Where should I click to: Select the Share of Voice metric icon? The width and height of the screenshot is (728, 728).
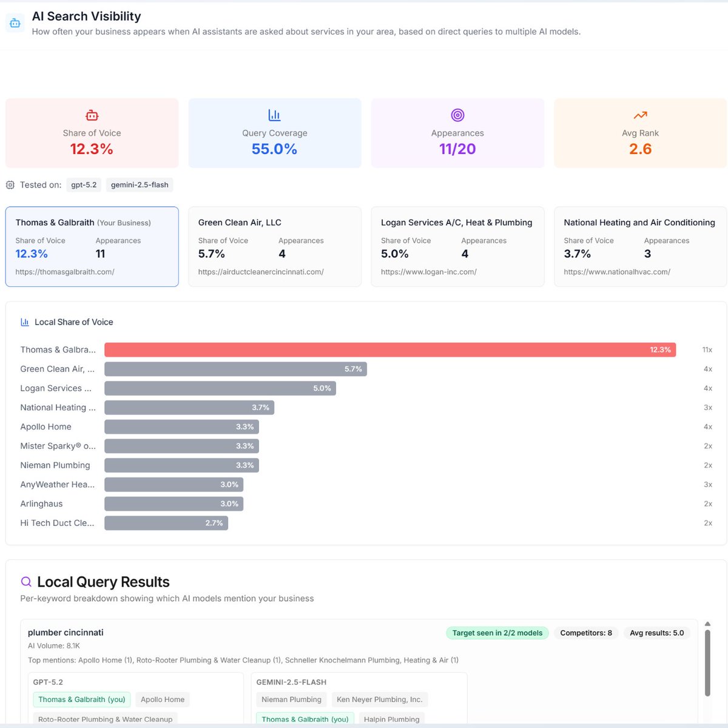[92, 115]
